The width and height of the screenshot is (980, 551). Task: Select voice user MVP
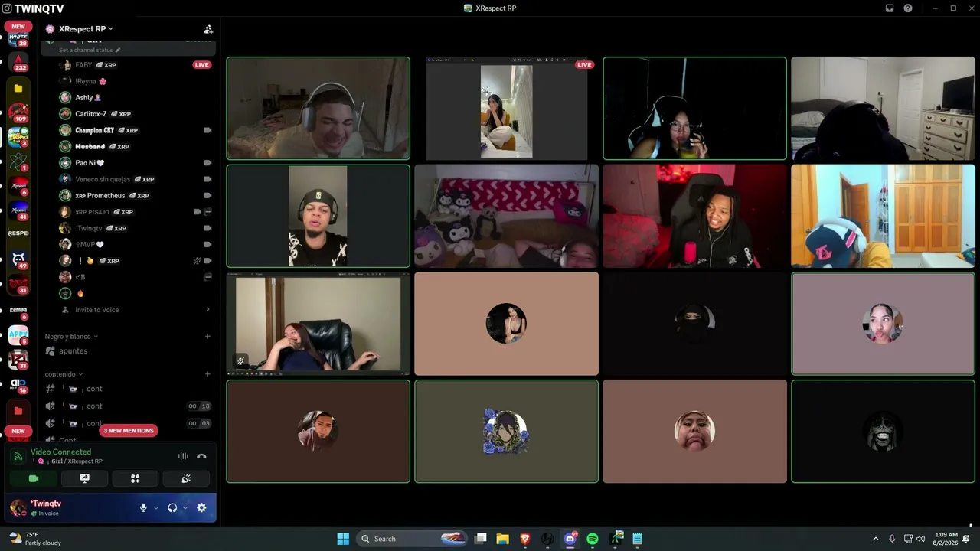(x=129, y=244)
